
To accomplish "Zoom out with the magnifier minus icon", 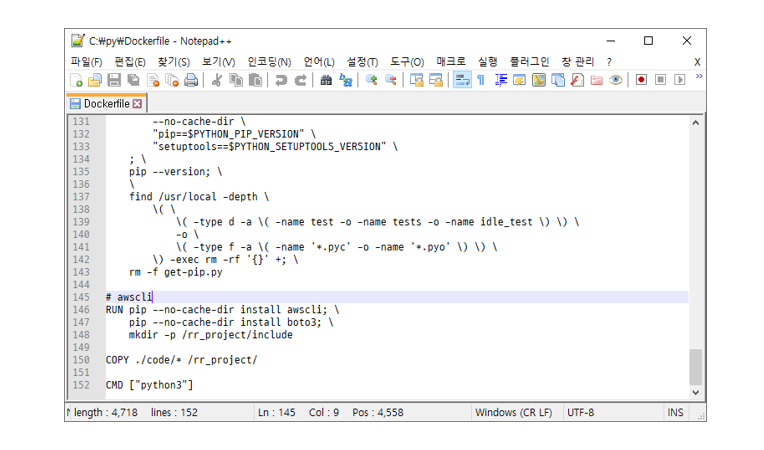I will click(x=391, y=80).
